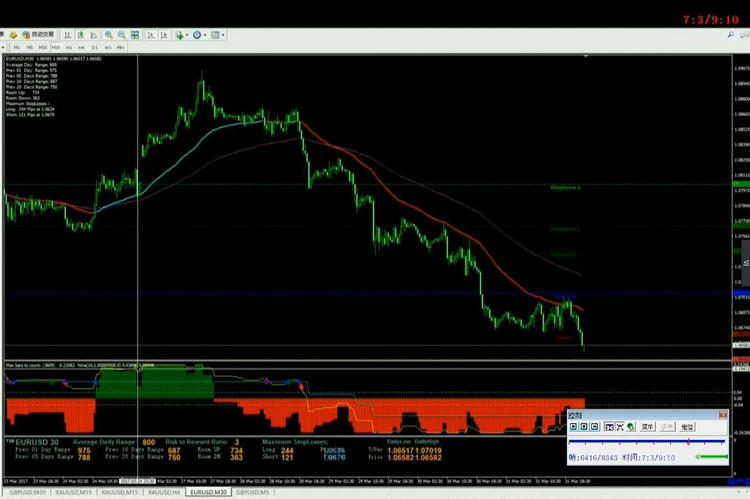The width and height of the screenshot is (750, 499).
Task: Open the indicators list dropdown arrow
Action: (x=187, y=35)
